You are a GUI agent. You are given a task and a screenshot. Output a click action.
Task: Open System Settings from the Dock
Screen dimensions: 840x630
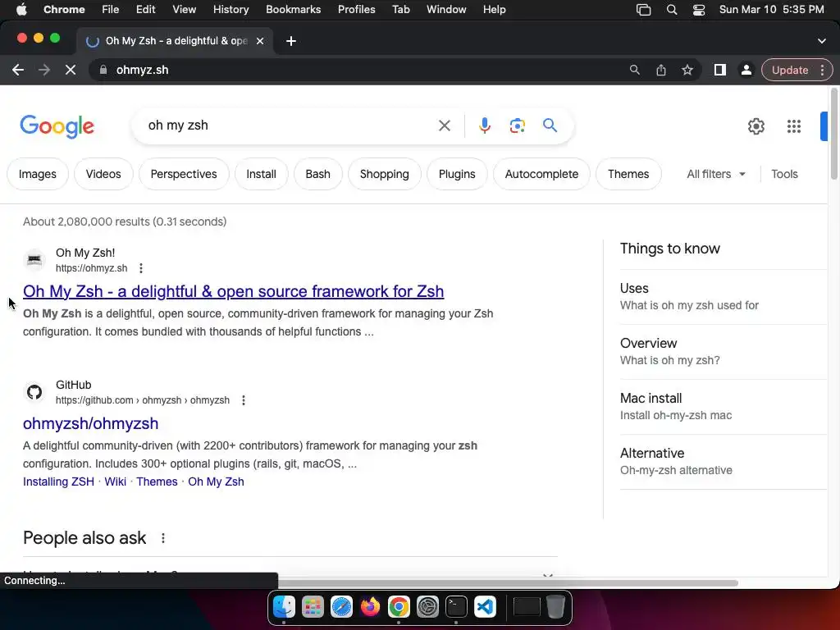pyautogui.click(x=427, y=607)
